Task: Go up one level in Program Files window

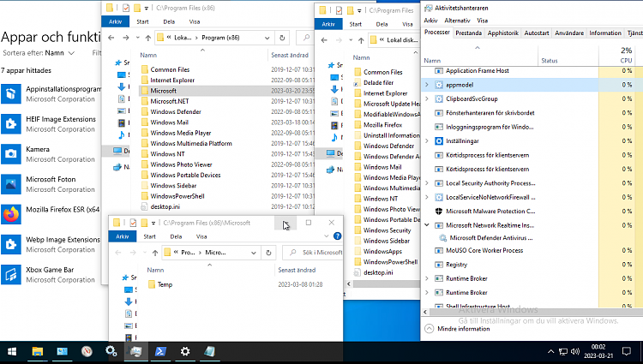Action: (x=361, y=40)
